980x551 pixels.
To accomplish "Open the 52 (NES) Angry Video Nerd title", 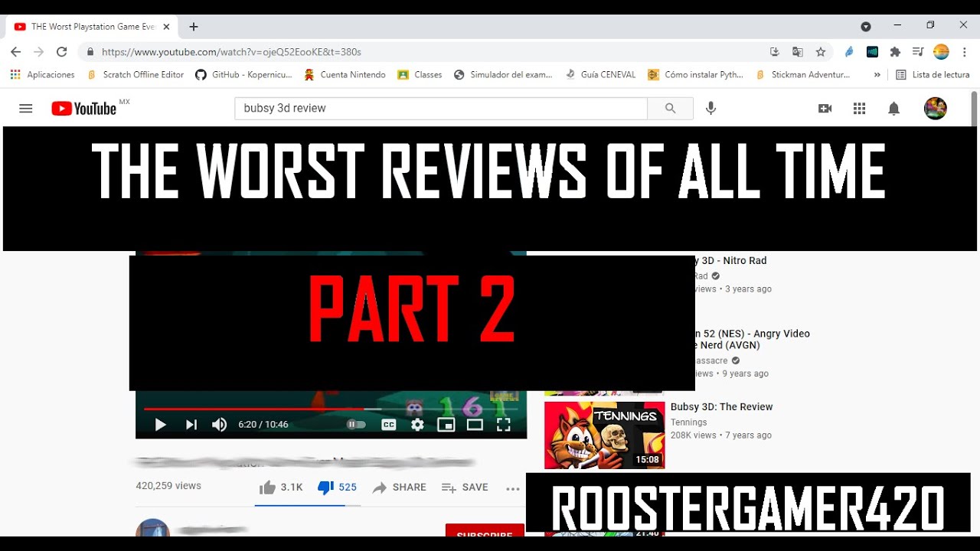I will point(753,340).
